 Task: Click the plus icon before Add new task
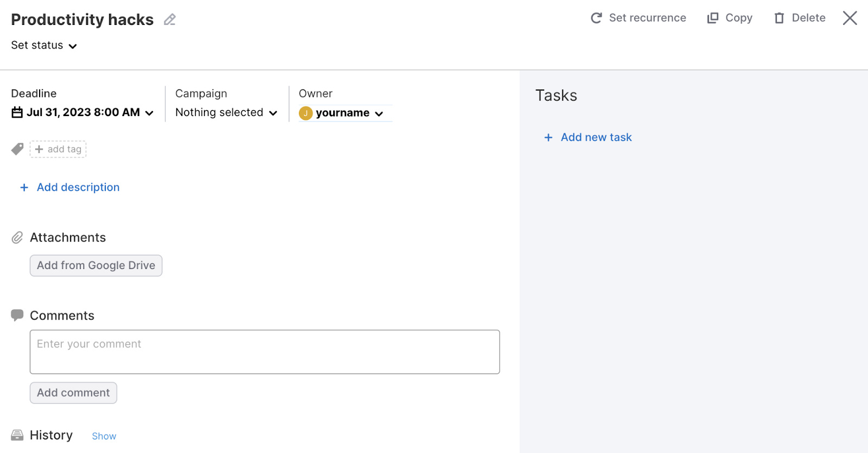(x=548, y=137)
